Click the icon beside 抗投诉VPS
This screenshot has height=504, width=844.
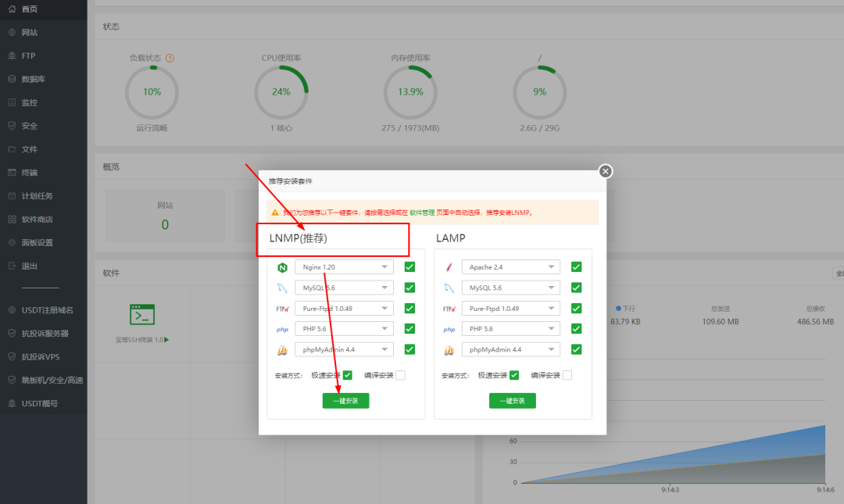(x=12, y=356)
